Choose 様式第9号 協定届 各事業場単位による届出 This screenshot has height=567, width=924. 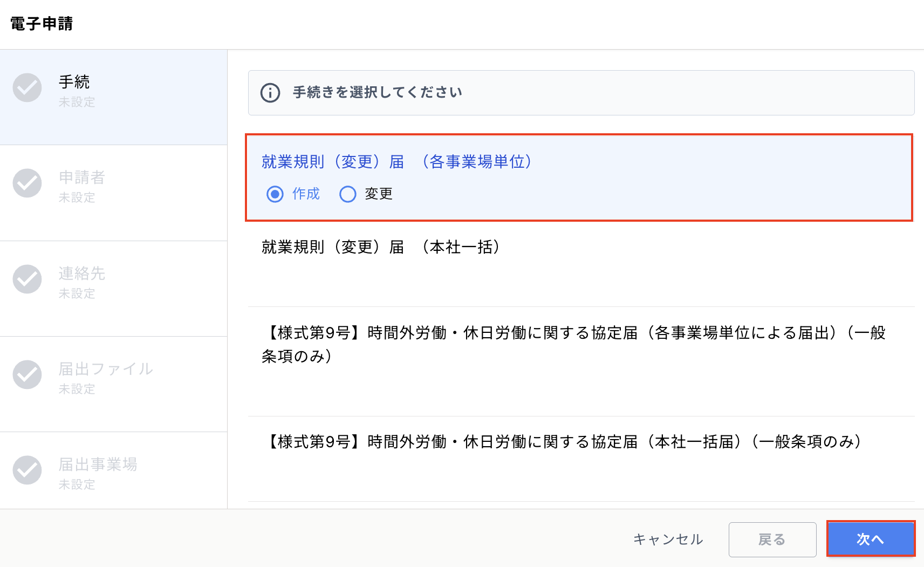click(581, 361)
